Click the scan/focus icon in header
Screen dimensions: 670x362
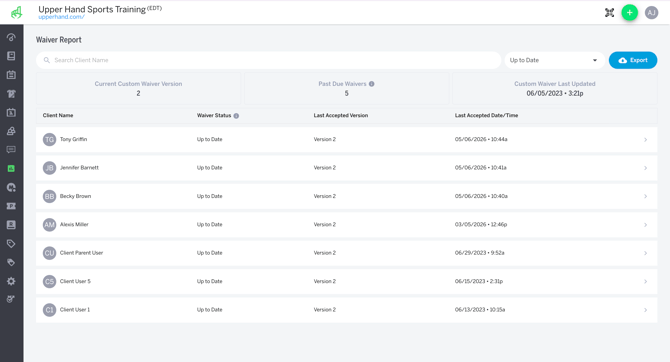(x=610, y=13)
